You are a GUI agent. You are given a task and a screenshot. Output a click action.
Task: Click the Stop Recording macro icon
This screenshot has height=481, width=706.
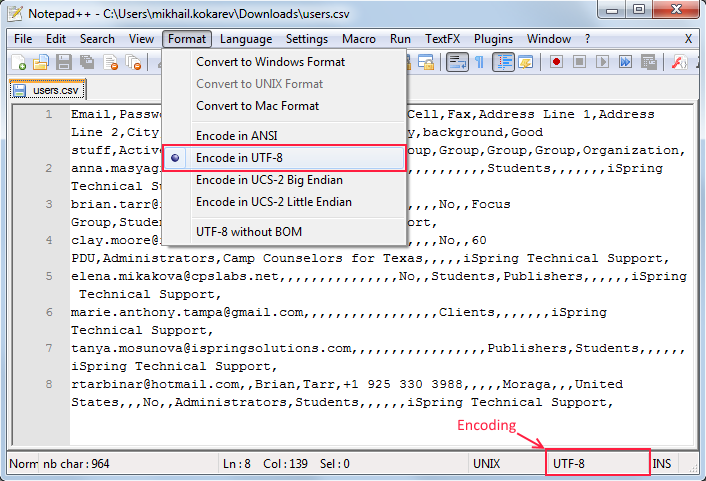(579, 62)
